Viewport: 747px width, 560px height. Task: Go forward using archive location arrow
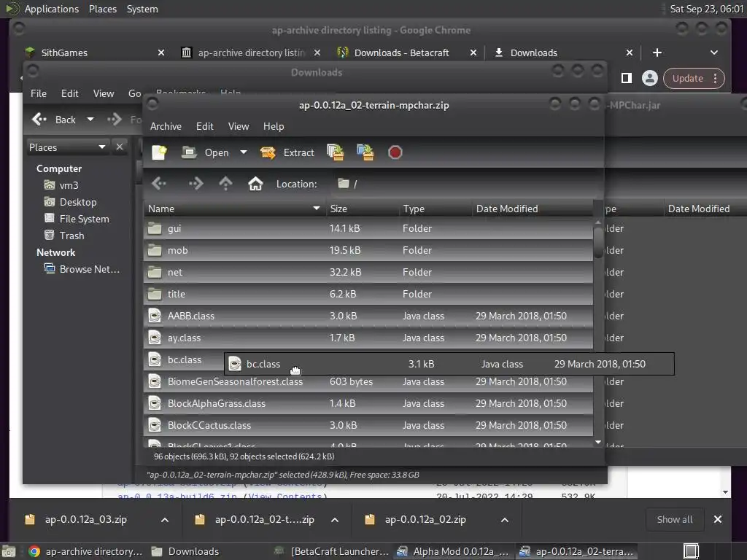(x=196, y=183)
